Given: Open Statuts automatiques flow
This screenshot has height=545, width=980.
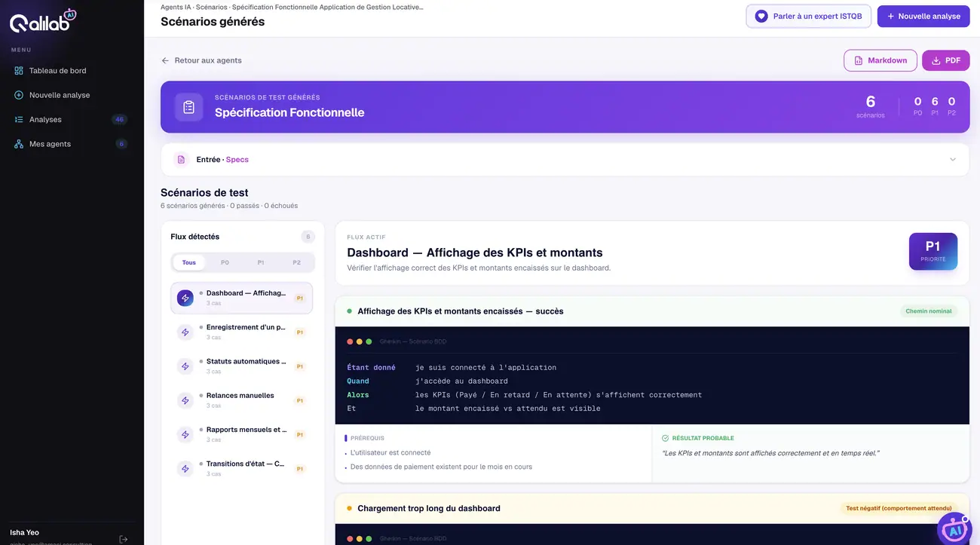Looking at the screenshot, I should [x=242, y=366].
